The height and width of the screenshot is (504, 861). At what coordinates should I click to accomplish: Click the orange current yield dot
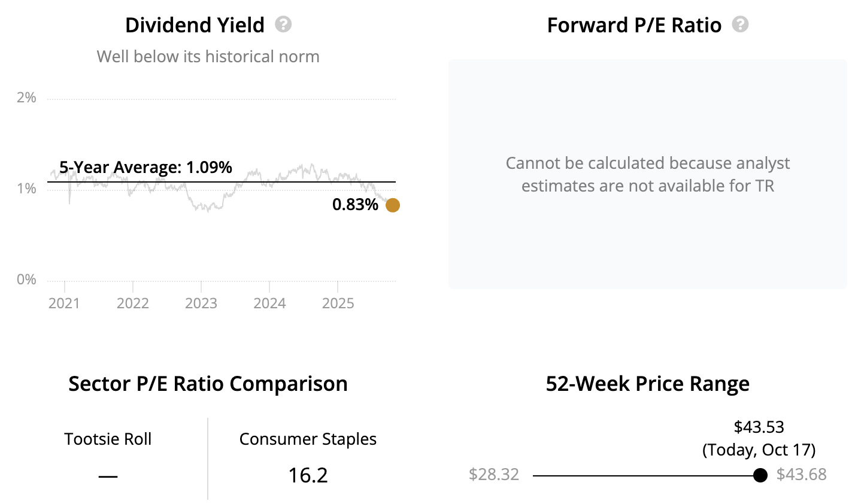pyautogui.click(x=393, y=205)
